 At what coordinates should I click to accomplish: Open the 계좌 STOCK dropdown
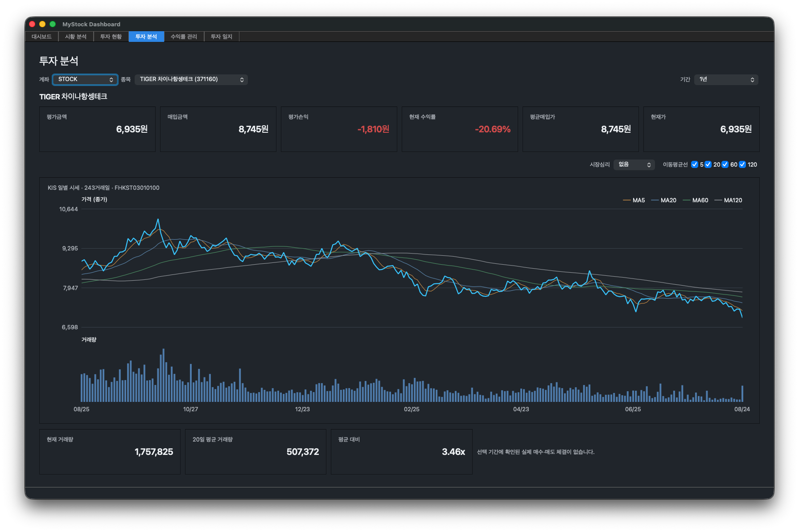[85, 79]
